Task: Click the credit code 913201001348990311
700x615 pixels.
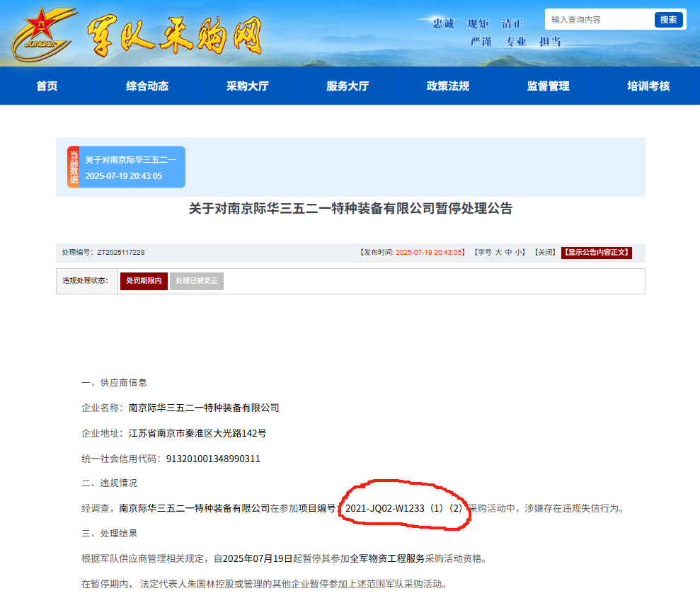Action: coord(213,459)
